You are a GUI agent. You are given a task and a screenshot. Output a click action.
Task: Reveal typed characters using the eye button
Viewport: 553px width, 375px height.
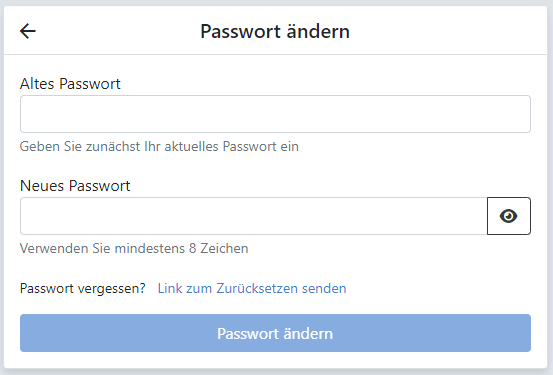tap(509, 216)
